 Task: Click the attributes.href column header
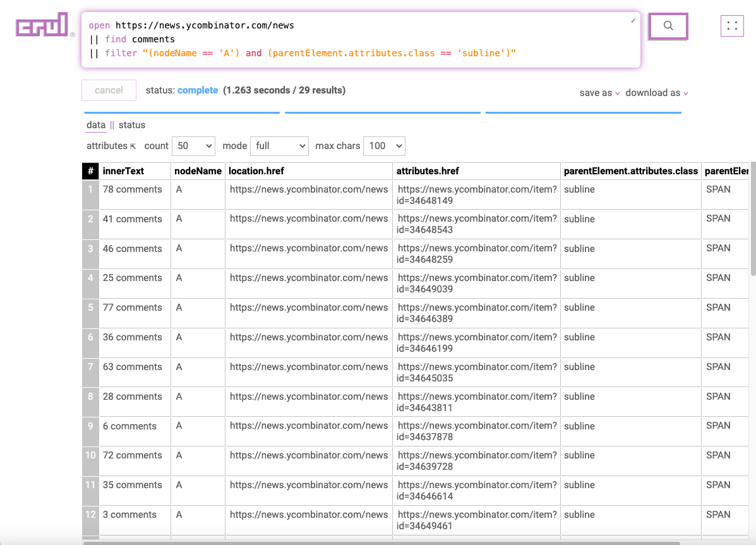pyautogui.click(x=476, y=171)
